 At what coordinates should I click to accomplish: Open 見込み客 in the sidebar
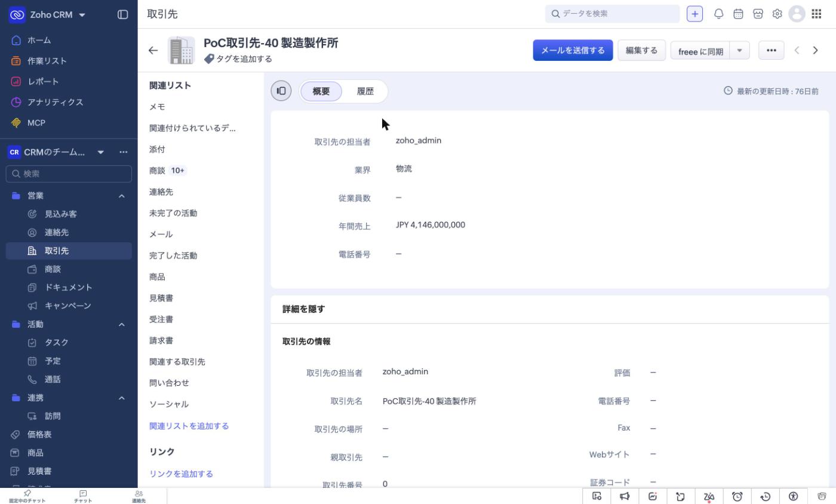[69, 214]
